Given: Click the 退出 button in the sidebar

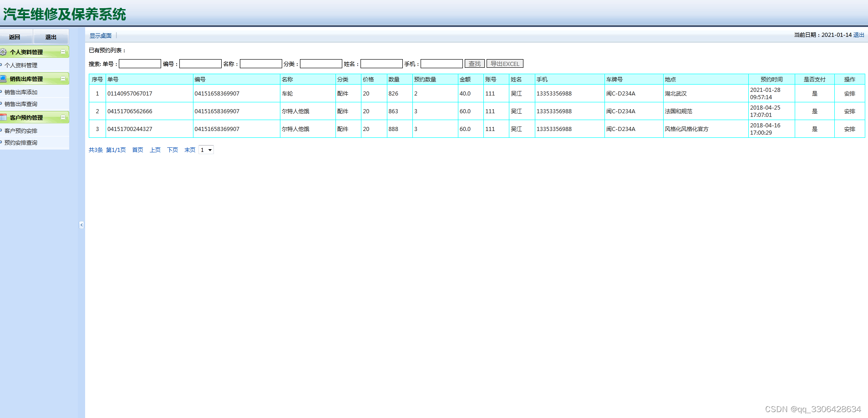Looking at the screenshot, I should pos(51,37).
